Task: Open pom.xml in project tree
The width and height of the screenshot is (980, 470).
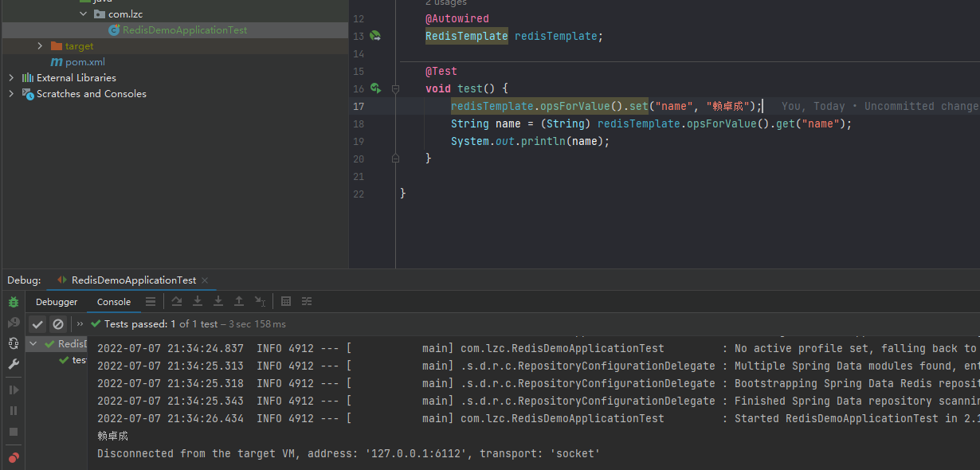Action: pyautogui.click(x=77, y=62)
